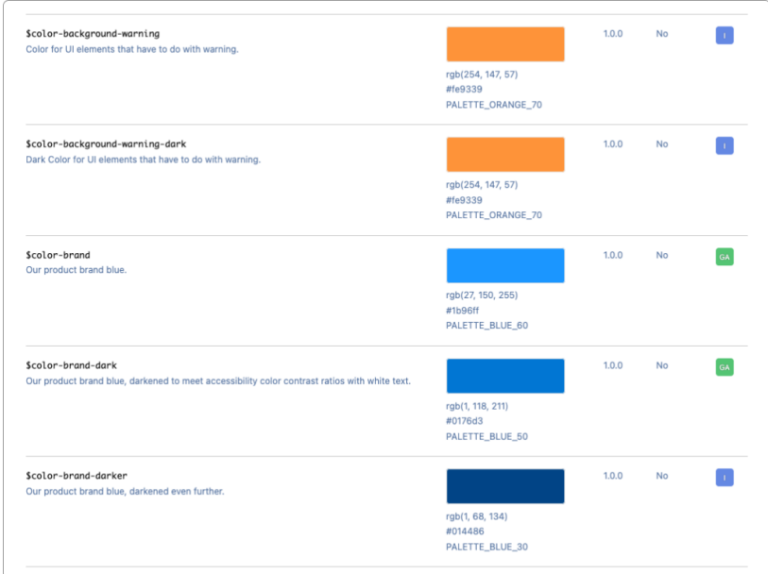The width and height of the screenshot is (768, 574).
Task: Click the I badge for $color-background-warning-dark
Action: [724, 145]
